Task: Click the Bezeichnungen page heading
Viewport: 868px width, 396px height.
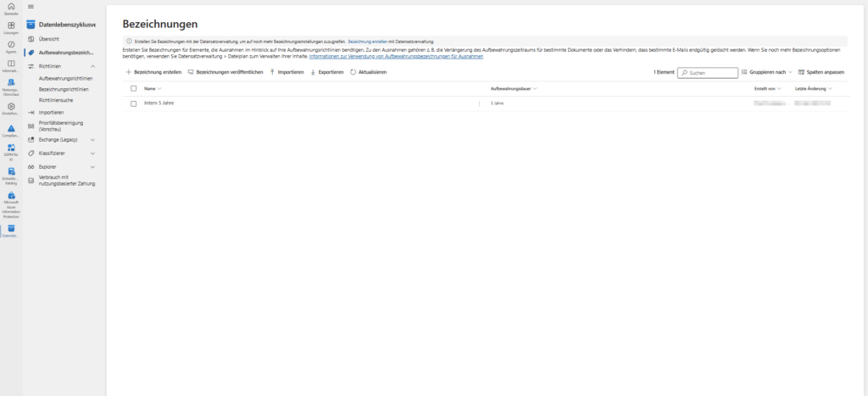Action: point(160,25)
